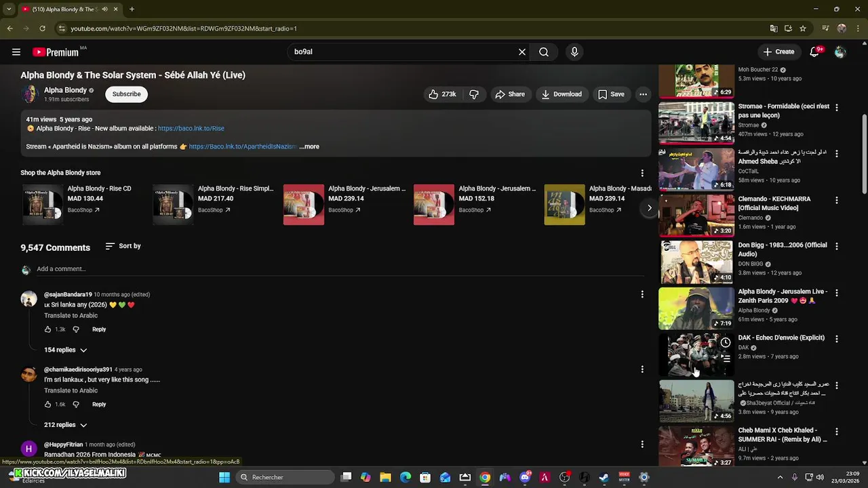This screenshot has width=868, height=488.
Task: Open the YouTube hamburger guide menu
Action: pyautogui.click(x=16, y=52)
